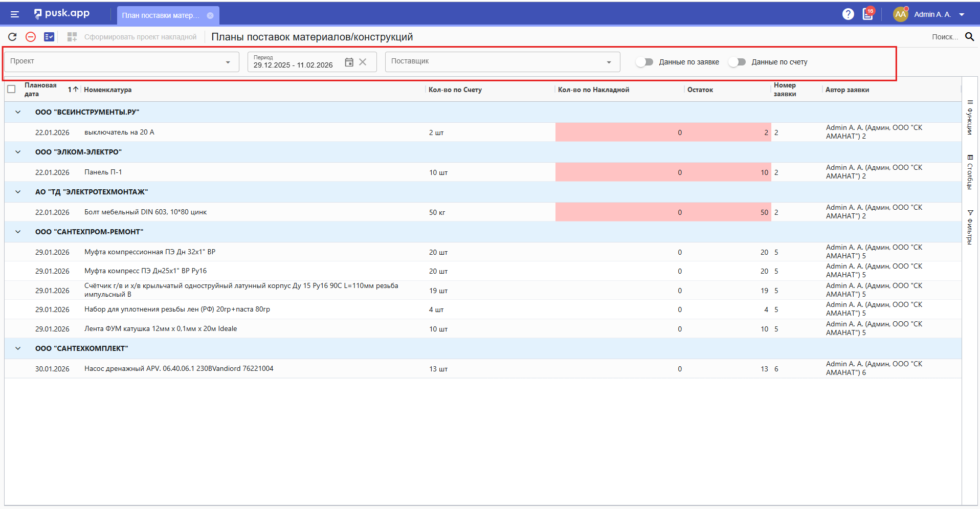Viewport: 980px width, 509px height.
Task: Open the hamburger main menu
Action: [x=15, y=14]
